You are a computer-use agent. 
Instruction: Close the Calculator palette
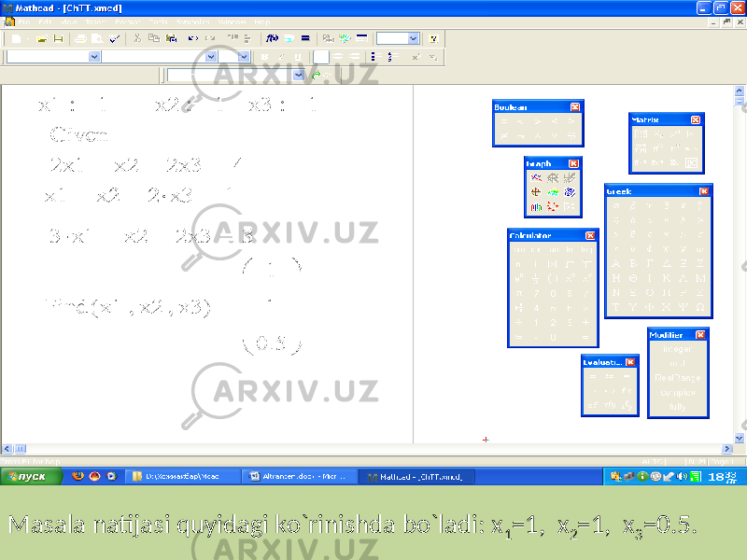(590, 236)
